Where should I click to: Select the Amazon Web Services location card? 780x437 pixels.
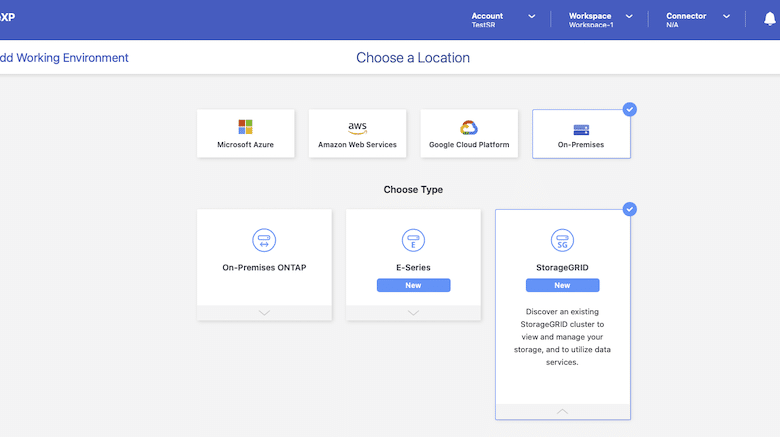point(357,133)
